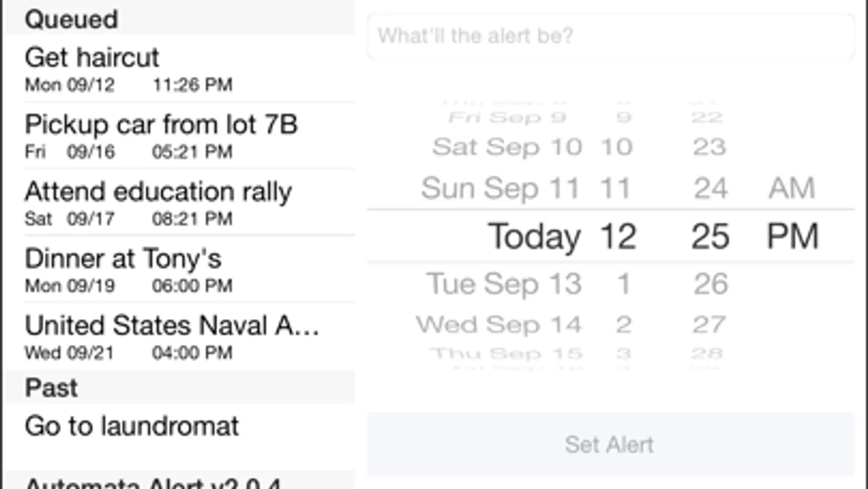Pick Sun Sep 11 in date wheel
868x489 pixels.
(500, 189)
